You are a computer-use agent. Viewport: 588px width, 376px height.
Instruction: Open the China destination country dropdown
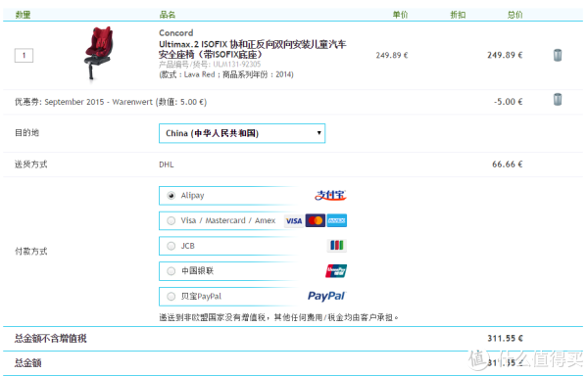[242, 133]
